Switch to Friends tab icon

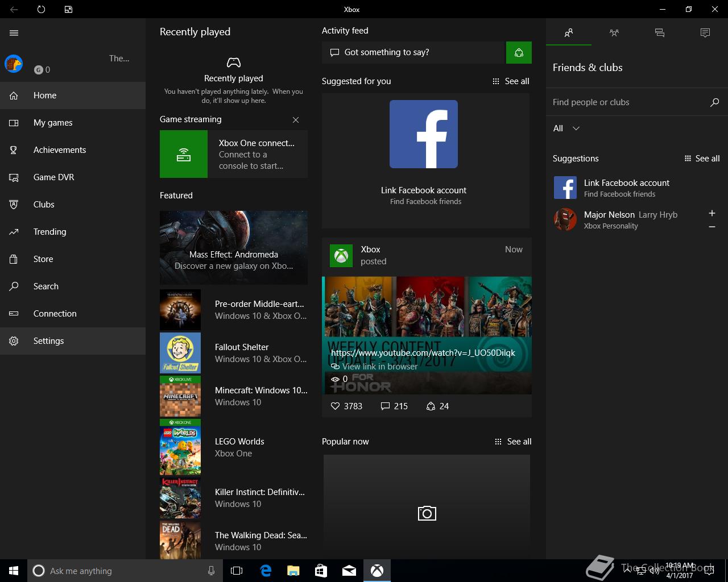pyautogui.click(x=569, y=33)
